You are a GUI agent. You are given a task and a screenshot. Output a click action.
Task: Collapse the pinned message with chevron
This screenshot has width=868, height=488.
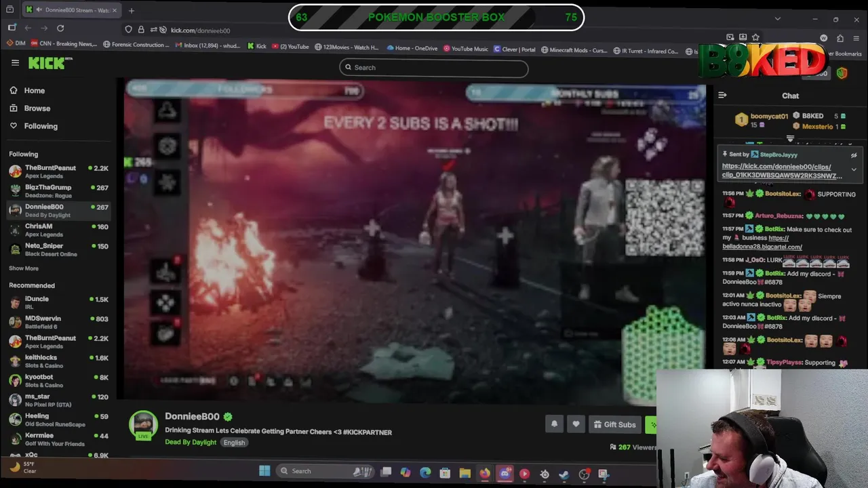pyautogui.click(x=854, y=170)
